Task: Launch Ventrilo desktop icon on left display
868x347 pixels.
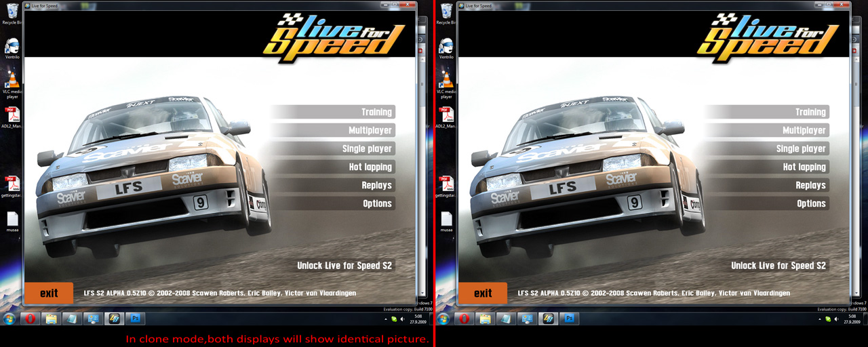Action: (12, 49)
